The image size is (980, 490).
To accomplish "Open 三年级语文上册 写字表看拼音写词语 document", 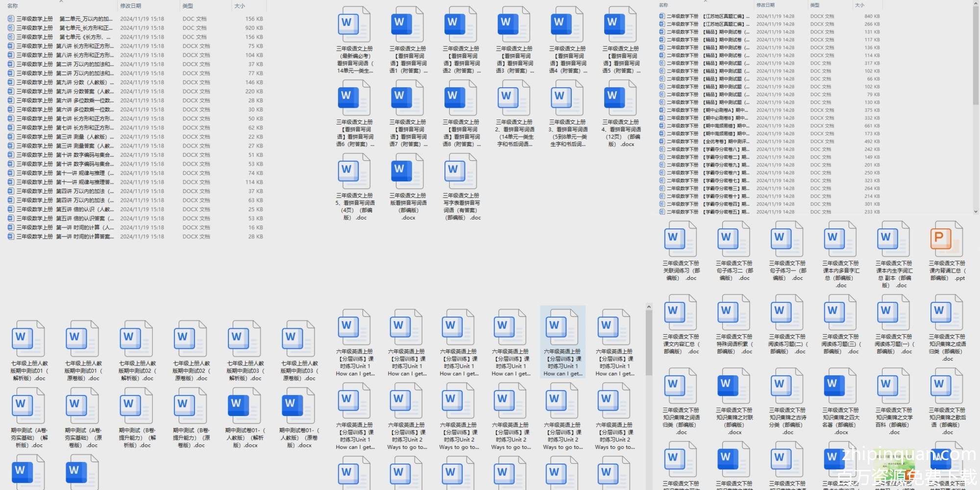I will click(x=461, y=171).
